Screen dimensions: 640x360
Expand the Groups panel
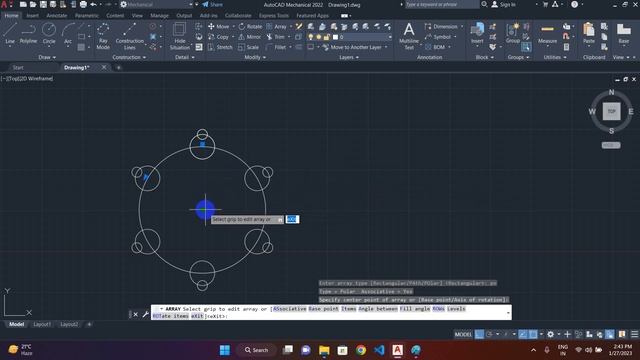(x=518, y=58)
